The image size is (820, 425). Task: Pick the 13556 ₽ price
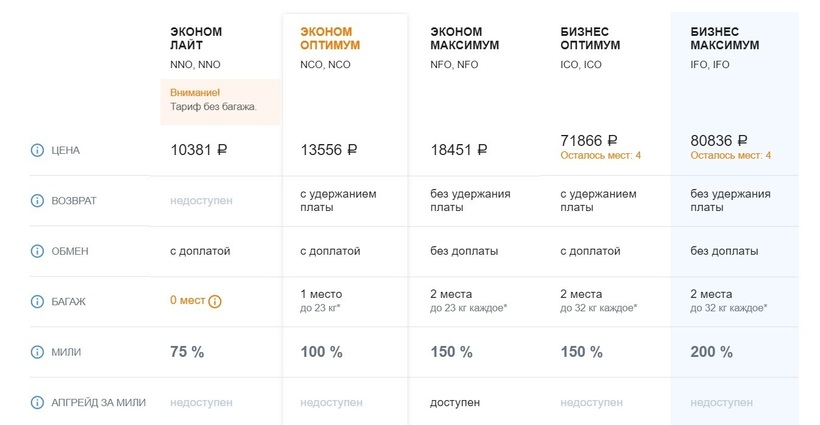tap(329, 150)
